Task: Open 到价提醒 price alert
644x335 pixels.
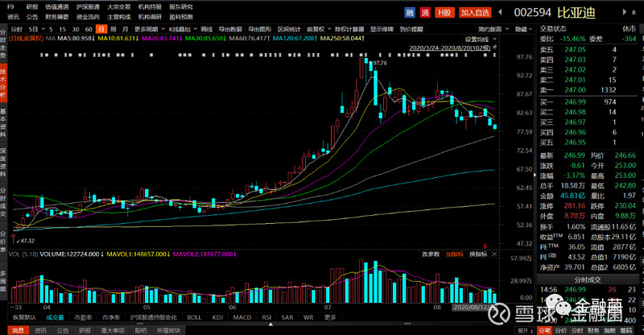Action: (411, 29)
